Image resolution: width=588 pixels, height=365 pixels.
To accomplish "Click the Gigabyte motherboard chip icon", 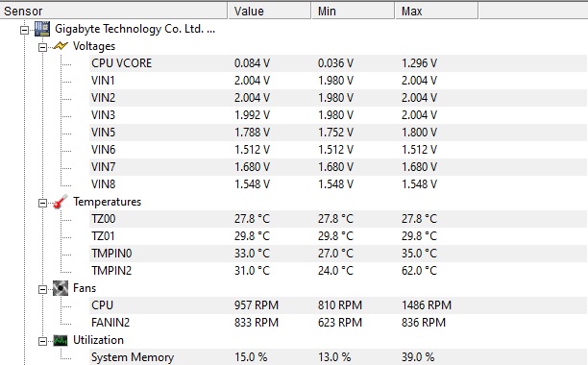I will click(42, 29).
